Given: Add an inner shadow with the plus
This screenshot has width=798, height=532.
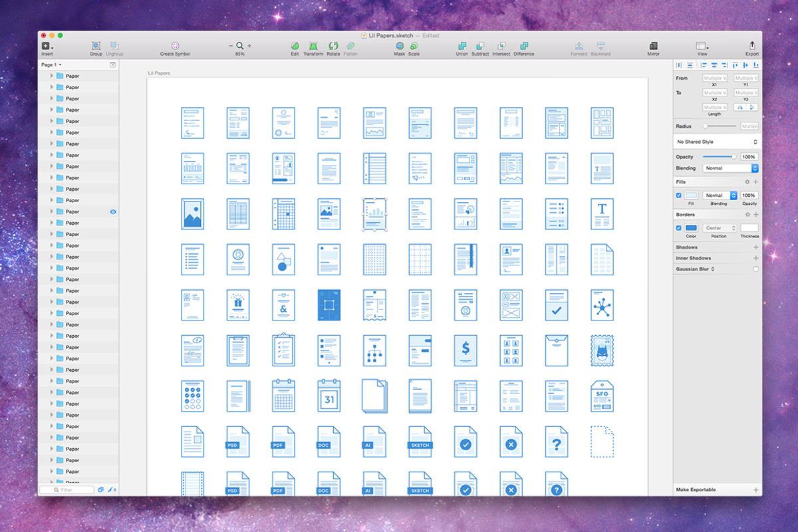Looking at the screenshot, I should [755, 258].
